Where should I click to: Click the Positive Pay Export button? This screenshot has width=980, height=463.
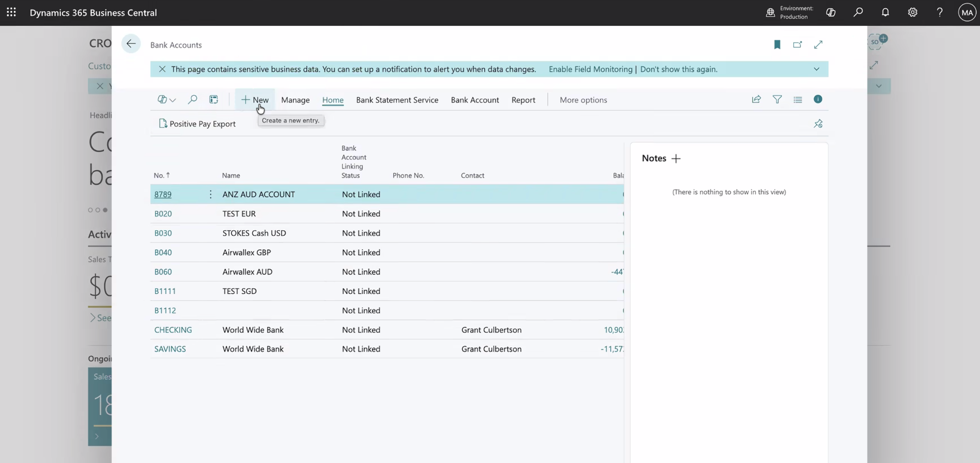point(197,124)
